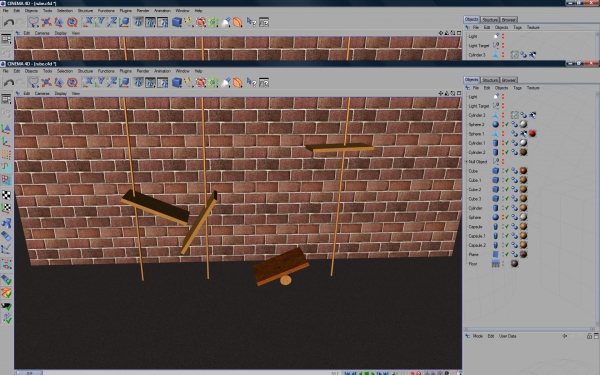This screenshot has height=375, width=600.
Task: Toggle Z-axis lock in the front window toolbar
Action: (x=112, y=82)
